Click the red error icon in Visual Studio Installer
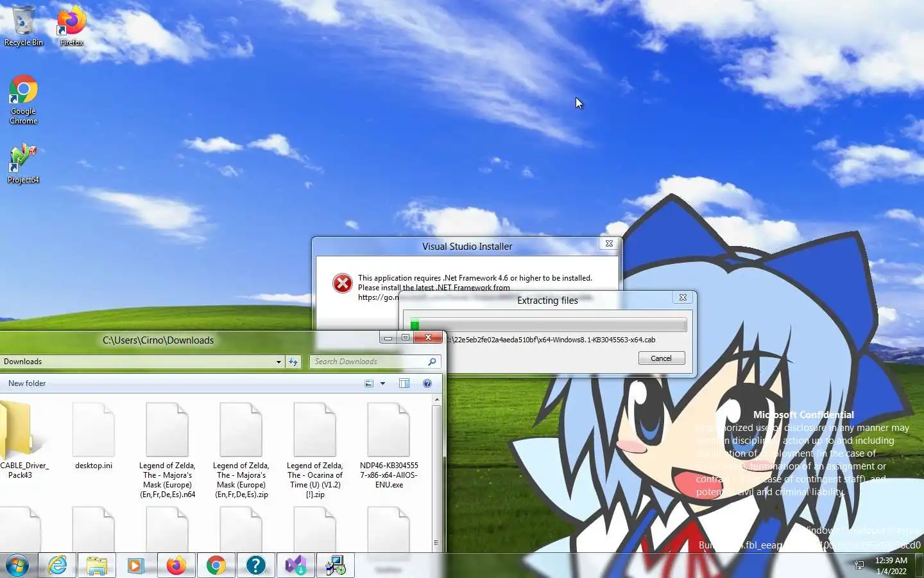Image resolution: width=924 pixels, height=578 pixels. click(342, 283)
